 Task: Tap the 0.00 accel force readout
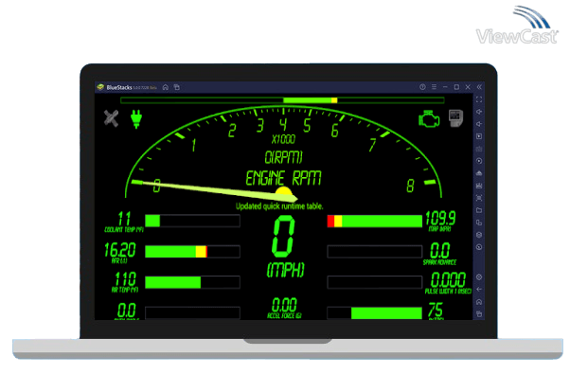pyautogui.click(x=284, y=305)
